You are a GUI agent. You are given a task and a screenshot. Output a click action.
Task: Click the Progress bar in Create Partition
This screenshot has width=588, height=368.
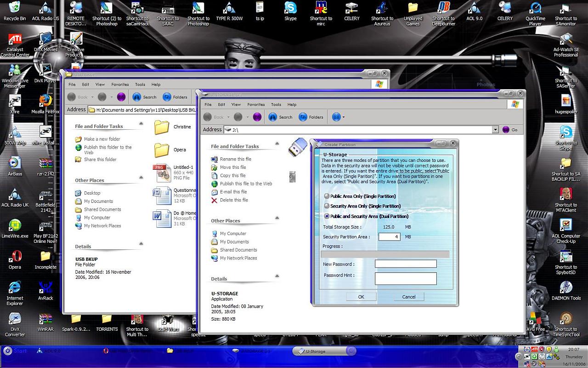pyautogui.click(x=385, y=254)
